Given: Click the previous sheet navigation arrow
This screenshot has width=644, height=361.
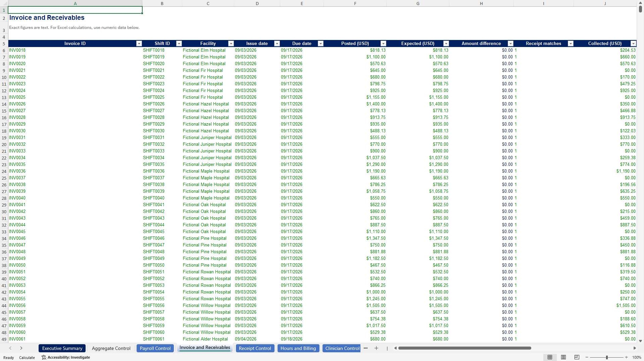Looking at the screenshot, I should pos(10,348).
